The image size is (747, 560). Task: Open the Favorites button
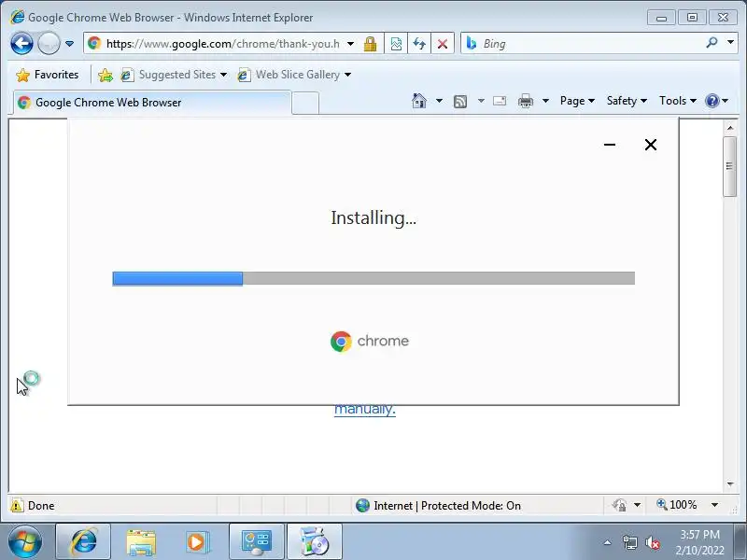48,75
